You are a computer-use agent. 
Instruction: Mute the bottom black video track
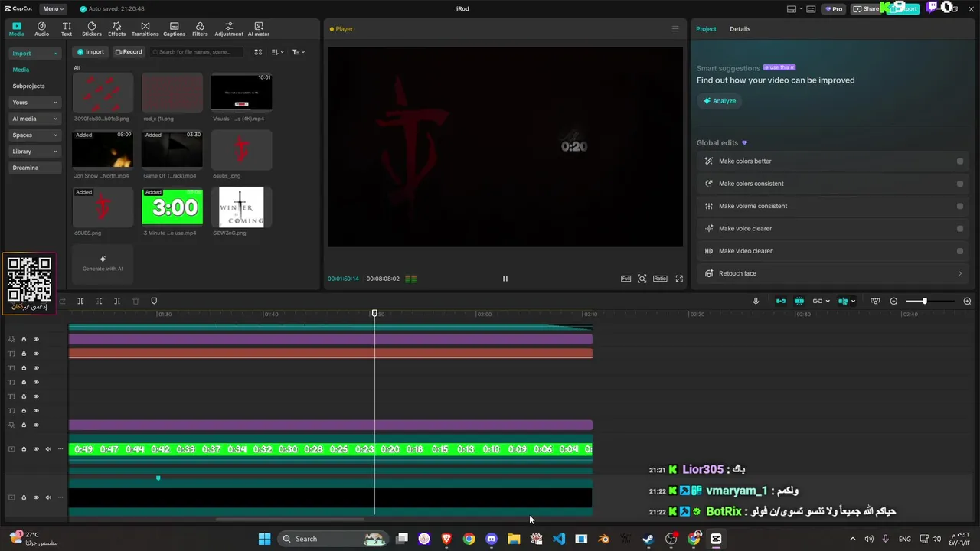[x=48, y=497]
